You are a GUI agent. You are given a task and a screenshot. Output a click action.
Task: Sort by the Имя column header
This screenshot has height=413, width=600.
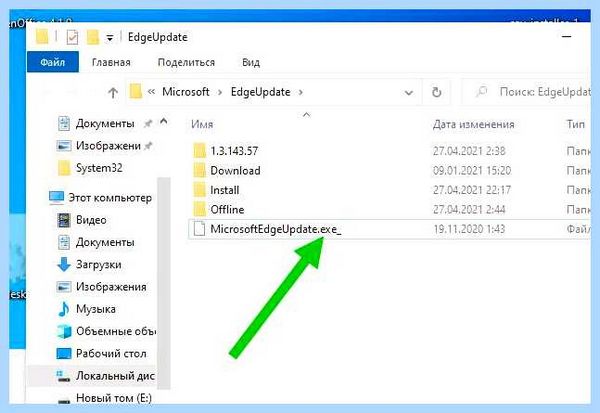pyautogui.click(x=202, y=124)
